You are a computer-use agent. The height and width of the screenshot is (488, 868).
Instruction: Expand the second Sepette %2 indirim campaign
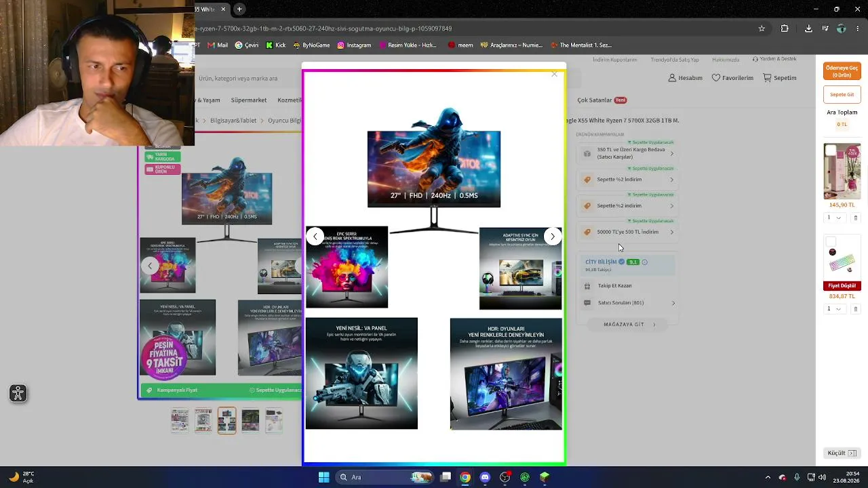click(x=629, y=205)
